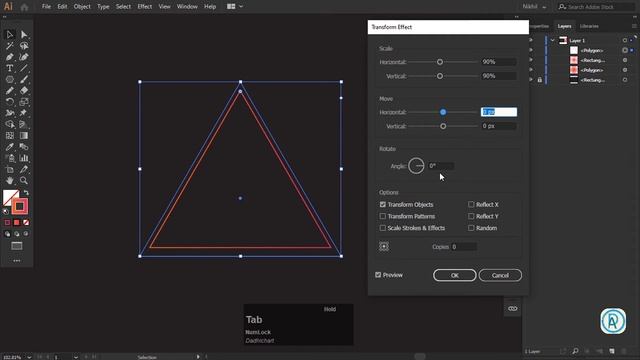Image resolution: width=640 pixels, height=360 pixels.
Task: Switch to the Libraries tab
Action: point(589,26)
